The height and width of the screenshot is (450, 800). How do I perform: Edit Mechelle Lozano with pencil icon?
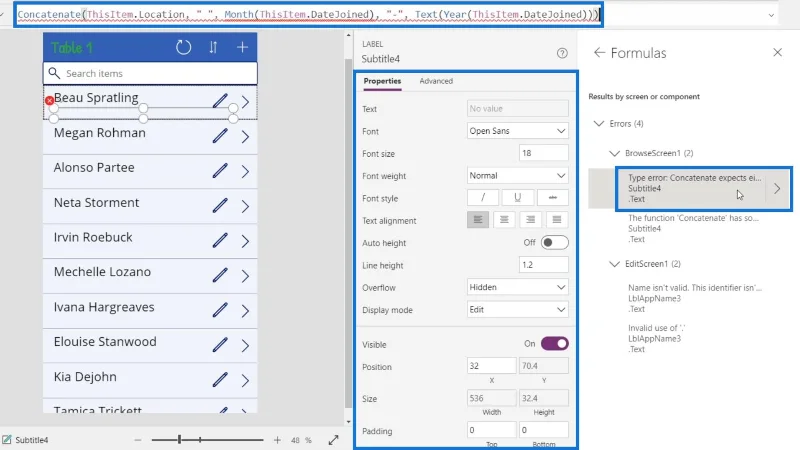(220, 275)
